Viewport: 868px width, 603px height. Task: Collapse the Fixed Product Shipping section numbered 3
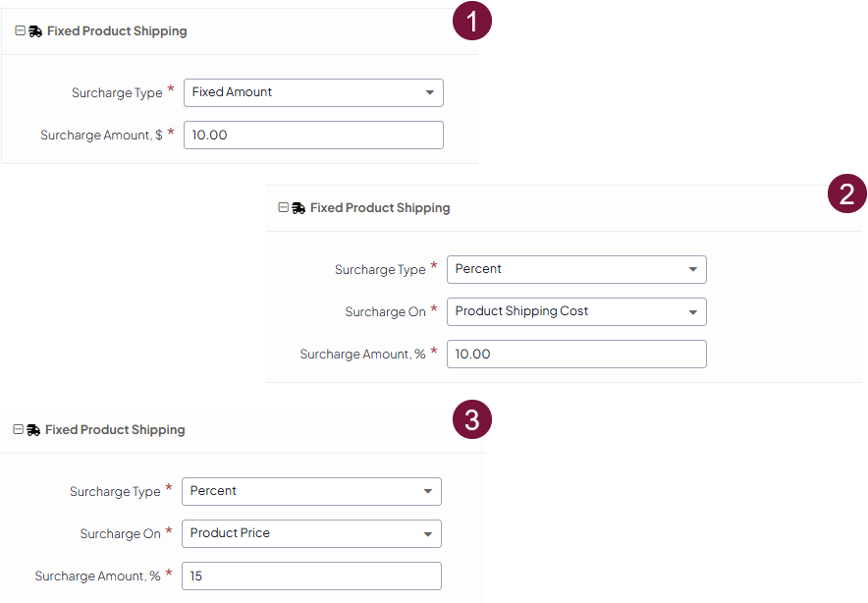[18, 430]
